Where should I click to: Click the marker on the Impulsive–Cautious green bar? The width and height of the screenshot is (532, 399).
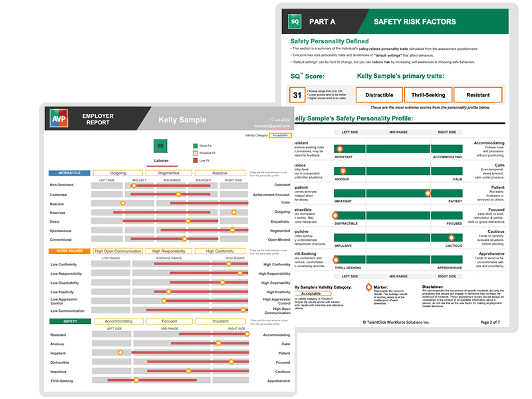(452, 237)
